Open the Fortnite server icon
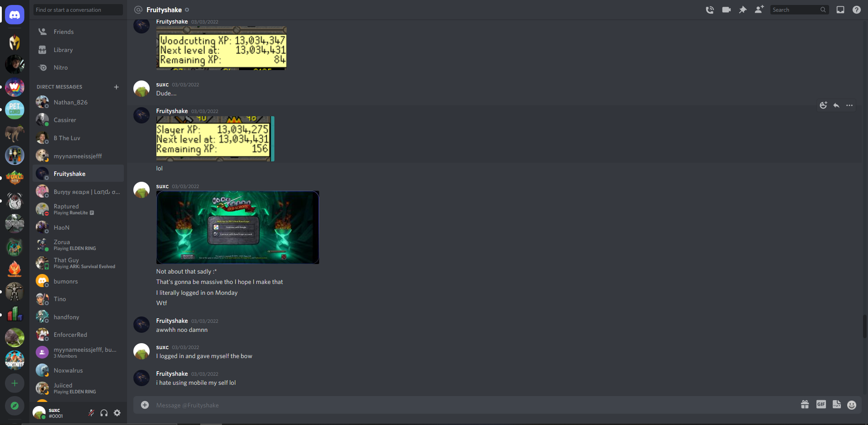Viewport: 868px width, 425px height. point(14,360)
